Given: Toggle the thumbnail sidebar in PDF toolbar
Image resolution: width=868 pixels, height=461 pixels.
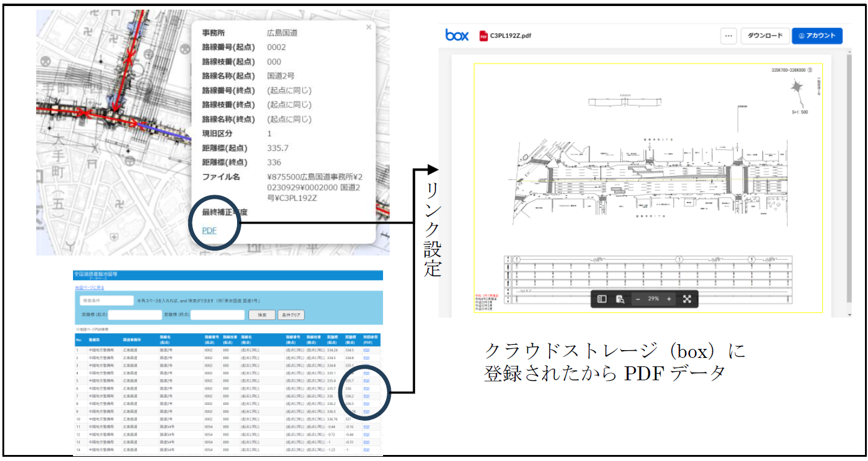Looking at the screenshot, I should coord(601,299).
